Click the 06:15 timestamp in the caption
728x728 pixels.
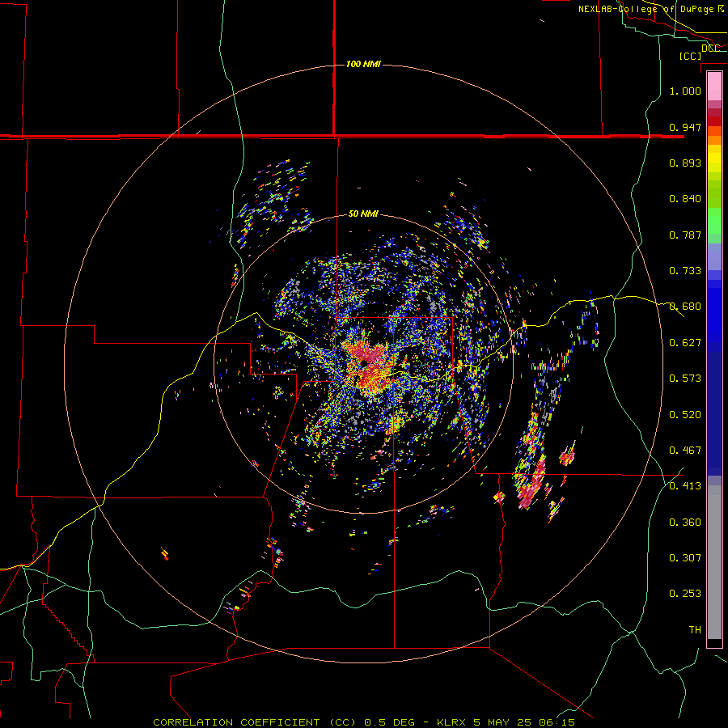pos(557,722)
